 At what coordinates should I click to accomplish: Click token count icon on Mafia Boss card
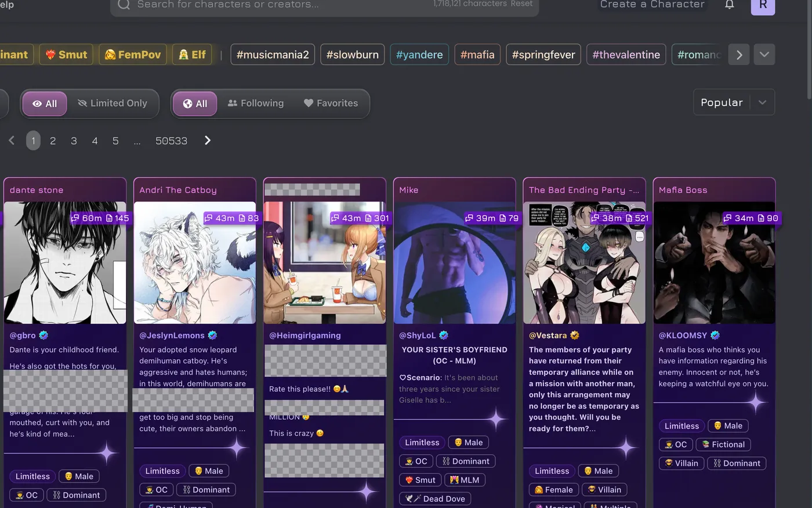pos(761,218)
